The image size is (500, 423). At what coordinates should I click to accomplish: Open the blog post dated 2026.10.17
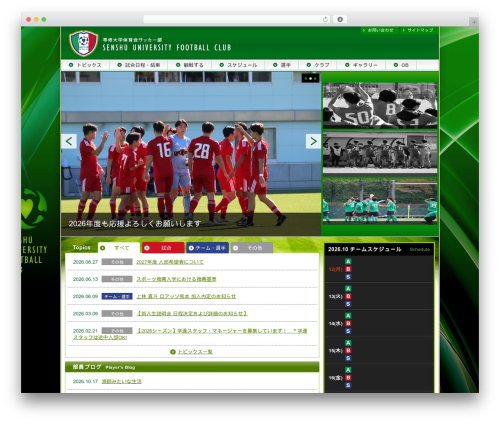[122, 381]
